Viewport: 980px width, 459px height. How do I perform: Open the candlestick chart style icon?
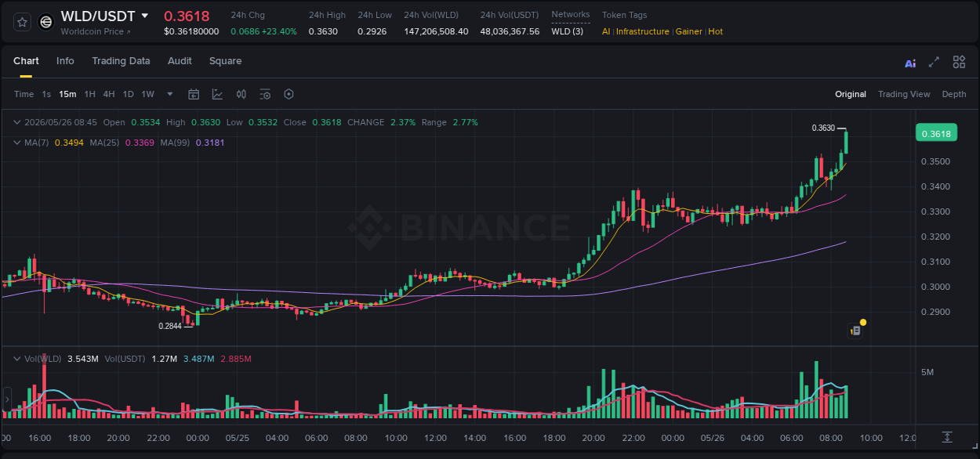coord(241,94)
